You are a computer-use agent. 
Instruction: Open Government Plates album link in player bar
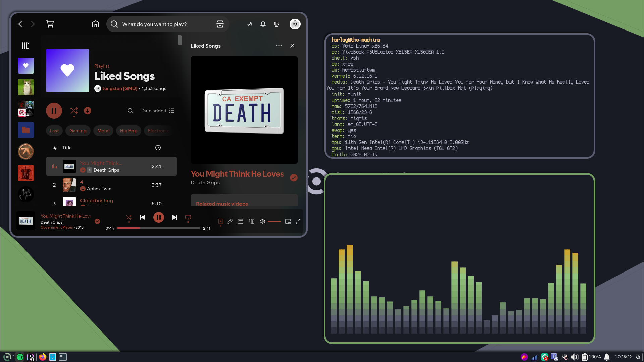pyautogui.click(x=57, y=227)
